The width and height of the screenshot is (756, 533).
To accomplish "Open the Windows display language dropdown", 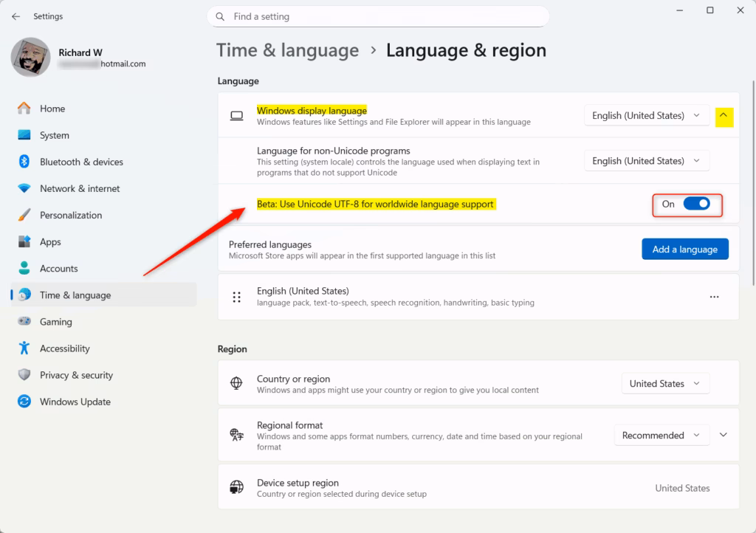I will 647,116.
